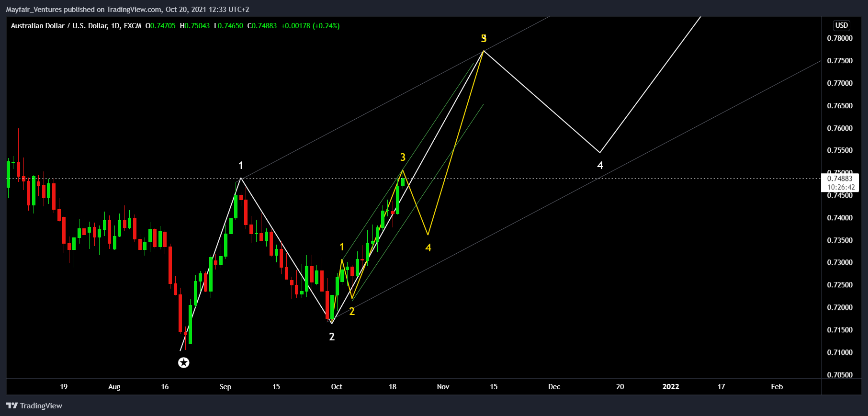This screenshot has width=868, height=416.
Task: Click the Australian Dollar / U.S. Dollar symbol title
Action: coord(59,26)
